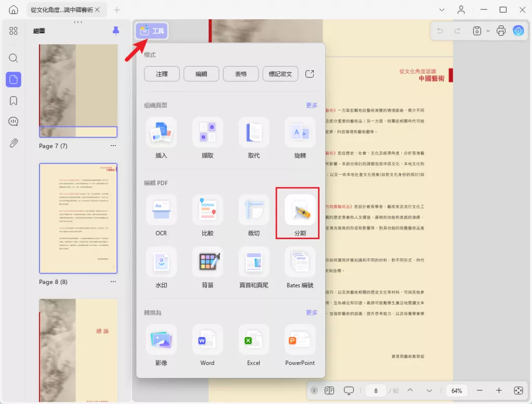Screen dimensions: 532x404
Task: Select the Page 8 thumbnail
Action: 78,218
